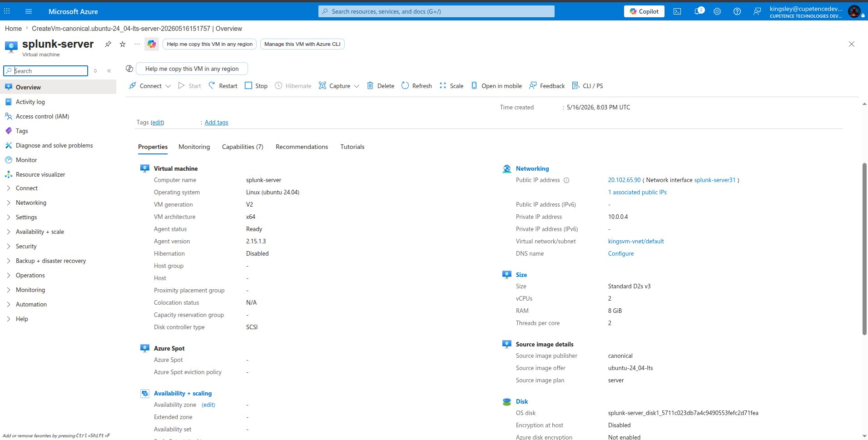Image resolution: width=868 pixels, height=440 pixels.
Task: Close the VM overview blade
Action: (852, 44)
